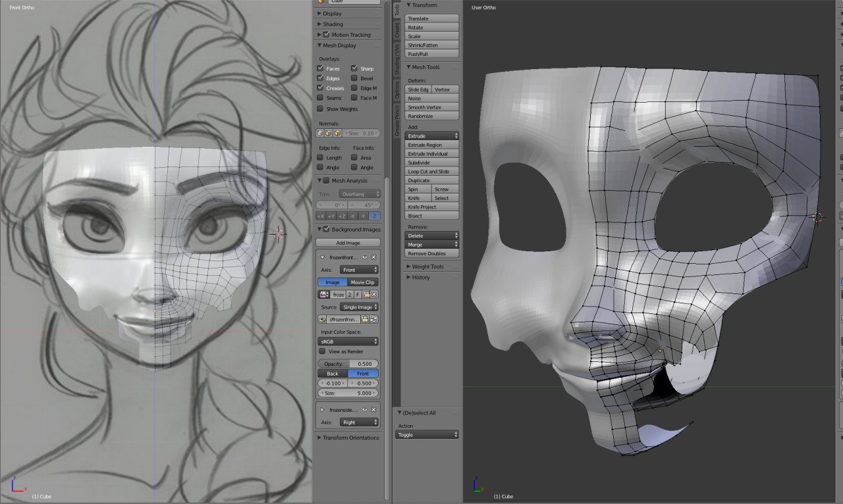Toggle the Motion Tracking checkbox
Screen dimensions: 843x504
coord(327,35)
